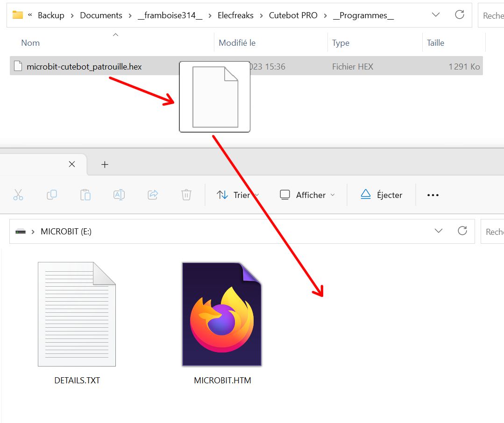Expand the chevron after Elecfreaks
Viewport: 504px width, 423px height.
(261, 16)
